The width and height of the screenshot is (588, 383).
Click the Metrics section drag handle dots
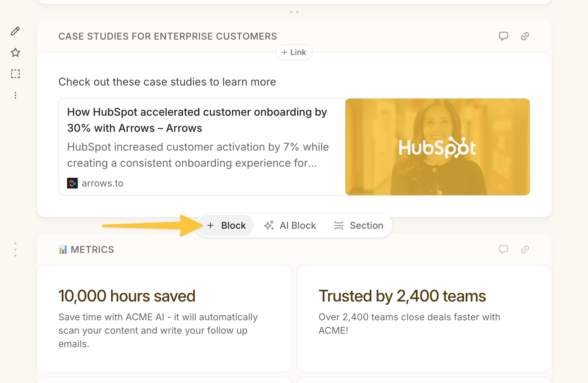point(15,250)
